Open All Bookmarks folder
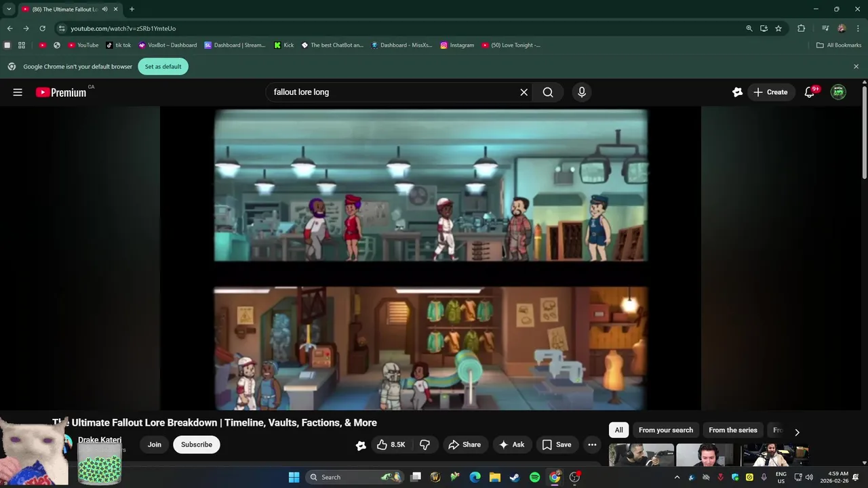The width and height of the screenshot is (868, 488). tap(839, 45)
